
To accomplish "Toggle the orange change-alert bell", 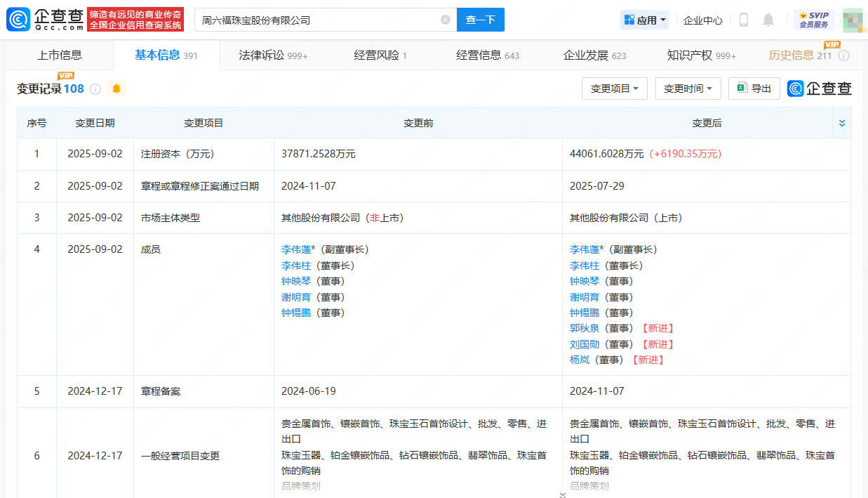I will coord(116,89).
